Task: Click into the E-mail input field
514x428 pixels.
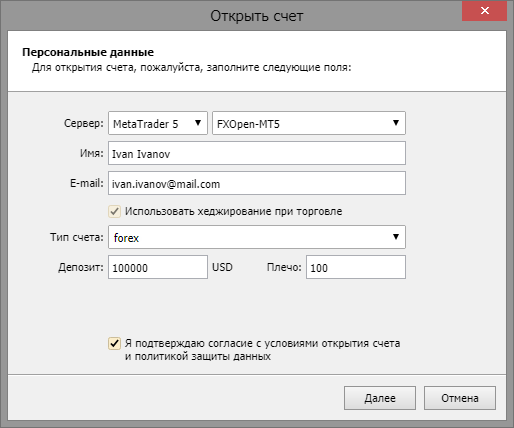Action: click(257, 183)
